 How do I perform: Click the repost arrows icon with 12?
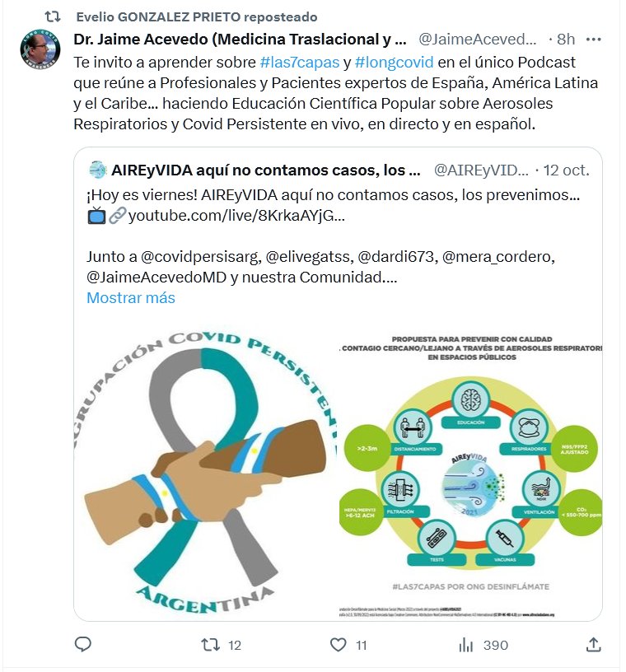[x=211, y=645]
